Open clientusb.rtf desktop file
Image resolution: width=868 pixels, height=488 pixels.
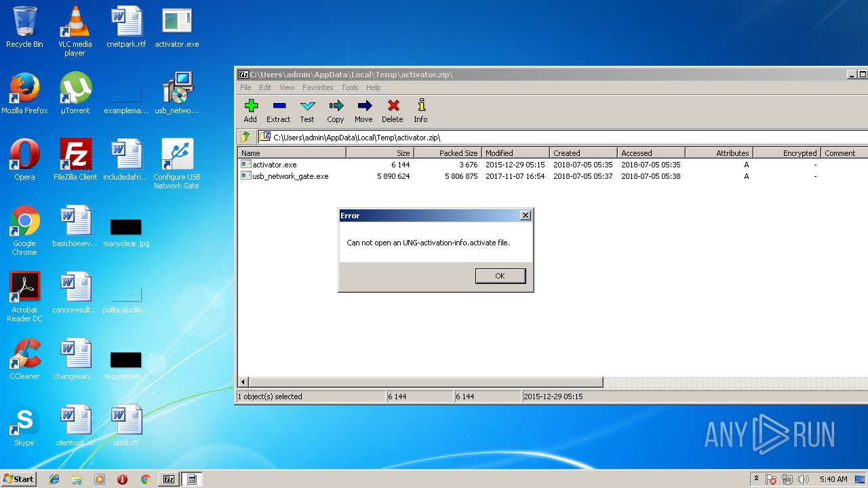[75, 426]
